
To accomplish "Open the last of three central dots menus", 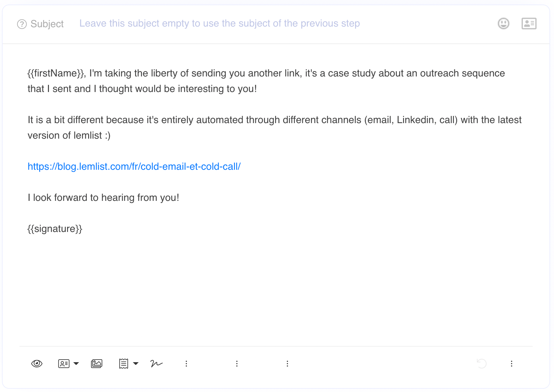I will coord(287,363).
